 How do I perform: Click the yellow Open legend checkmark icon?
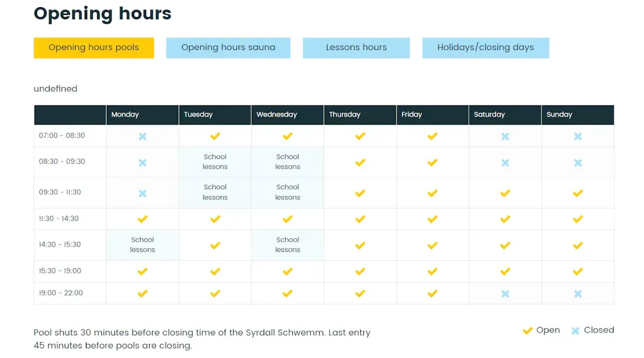(527, 331)
